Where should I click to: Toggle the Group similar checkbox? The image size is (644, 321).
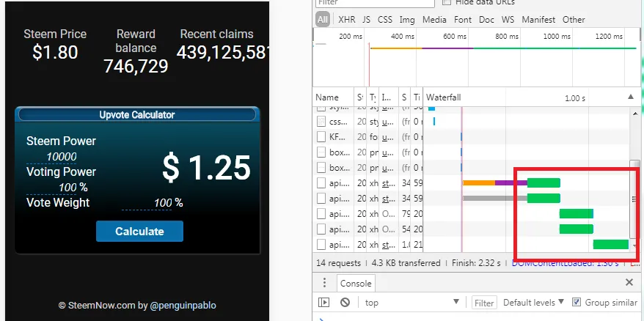[577, 303]
